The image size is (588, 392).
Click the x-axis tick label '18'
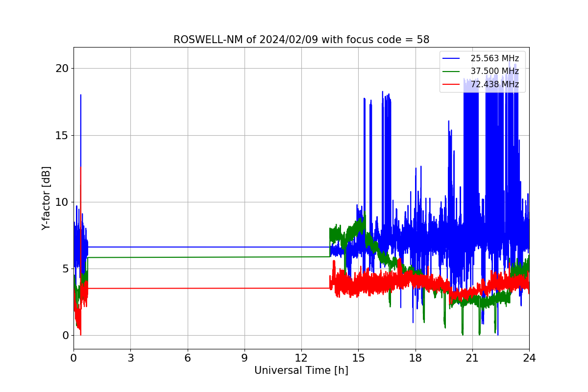coord(416,358)
